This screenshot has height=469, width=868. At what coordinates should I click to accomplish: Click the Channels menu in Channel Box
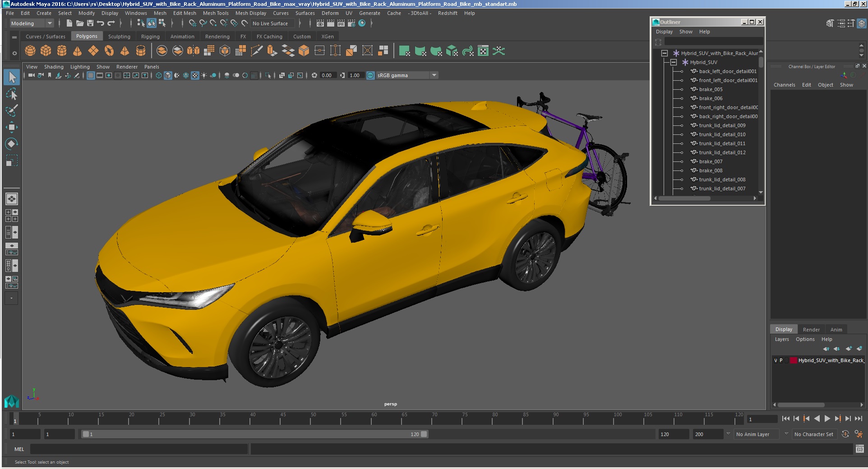click(x=785, y=85)
